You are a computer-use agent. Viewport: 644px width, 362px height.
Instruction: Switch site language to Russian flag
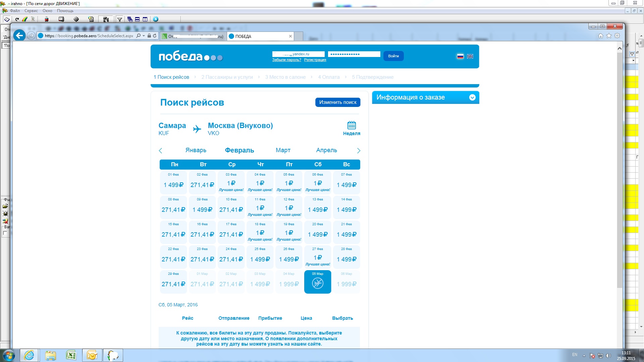click(x=460, y=56)
